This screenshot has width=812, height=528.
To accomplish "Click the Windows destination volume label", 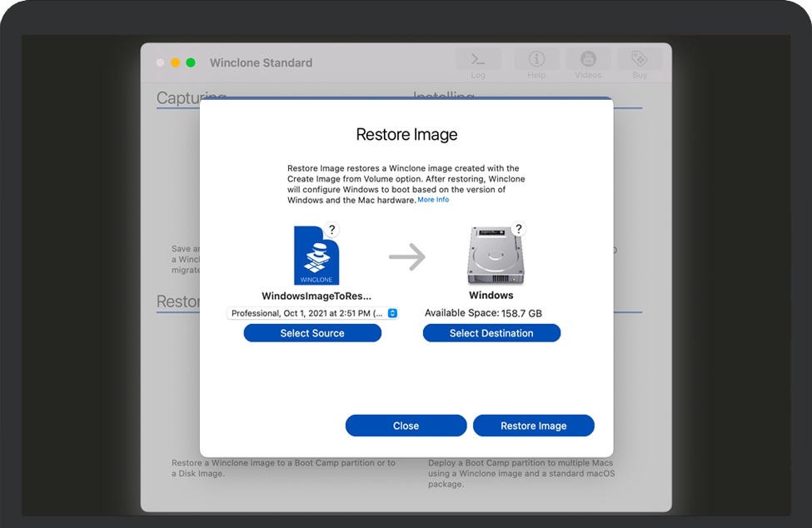I will [491, 295].
